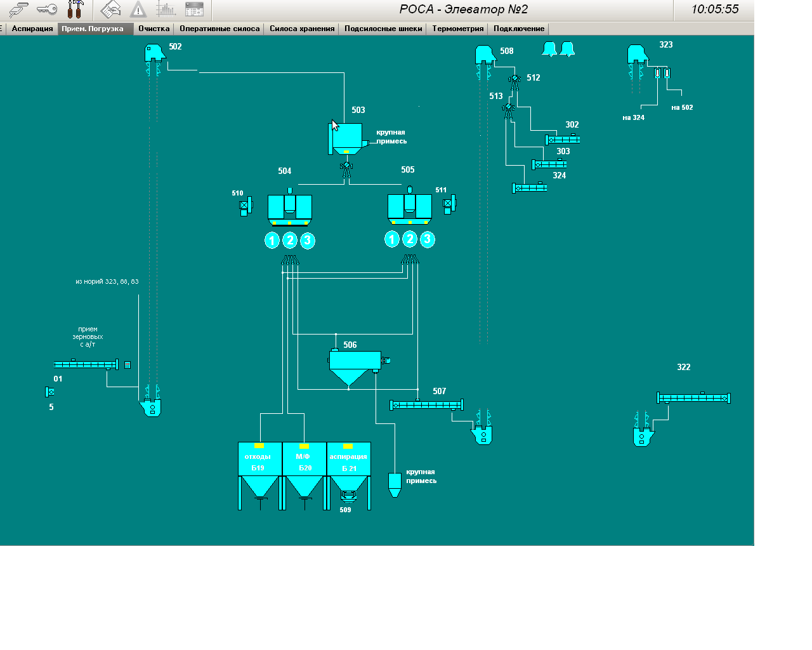This screenshot has width=812, height=650.
Task: Click the alarm warning triangle icon
Action: click(x=138, y=10)
